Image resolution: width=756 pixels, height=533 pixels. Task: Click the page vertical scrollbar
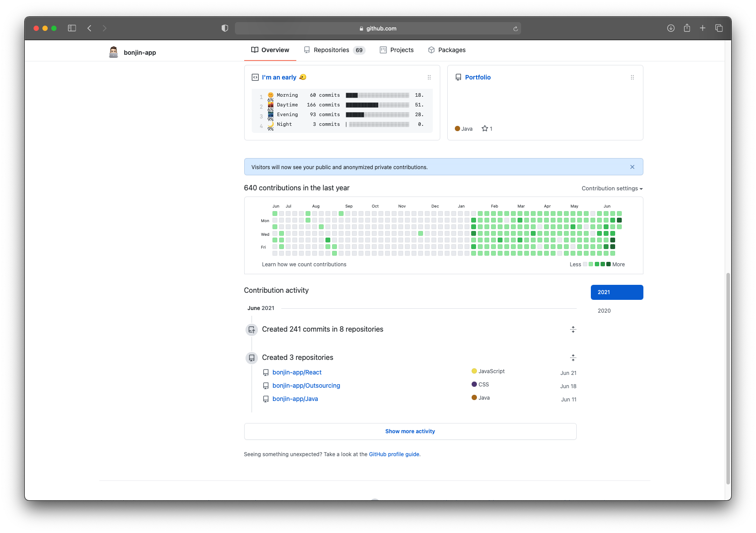coord(728,378)
